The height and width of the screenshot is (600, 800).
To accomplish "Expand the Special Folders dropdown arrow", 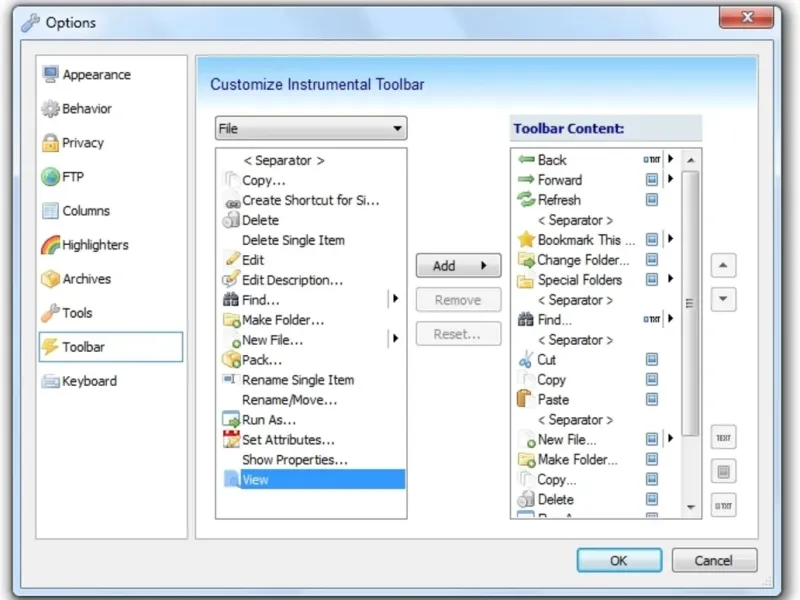I will click(x=671, y=278).
